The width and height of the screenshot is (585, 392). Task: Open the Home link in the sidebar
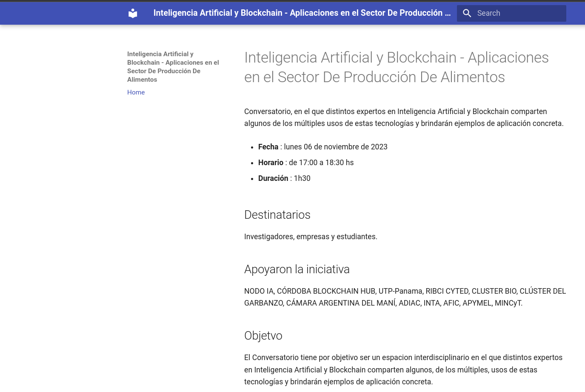[136, 92]
